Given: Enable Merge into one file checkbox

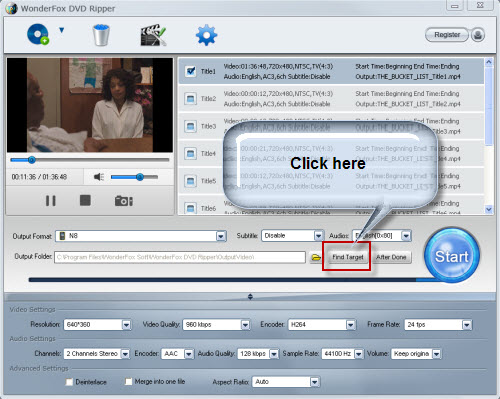Looking at the screenshot, I should tap(128, 381).
